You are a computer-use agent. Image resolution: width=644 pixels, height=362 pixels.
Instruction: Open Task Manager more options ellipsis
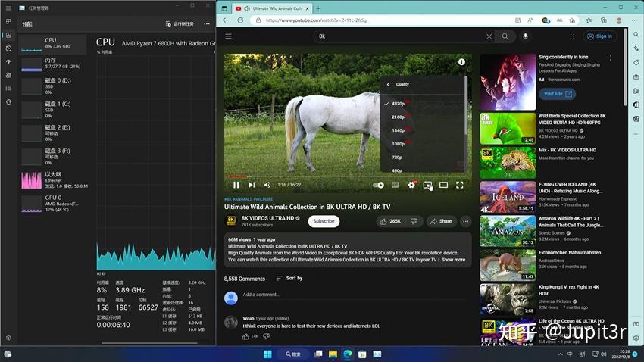207,23
